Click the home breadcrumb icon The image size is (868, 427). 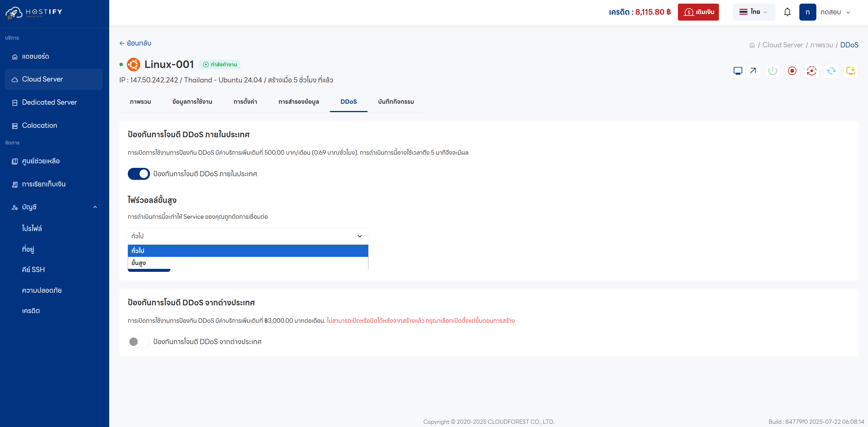pos(752,45)
